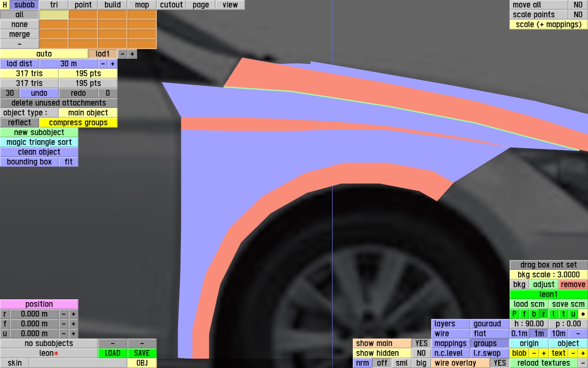
Task: Open the subob mode tab
Action: 24,5
